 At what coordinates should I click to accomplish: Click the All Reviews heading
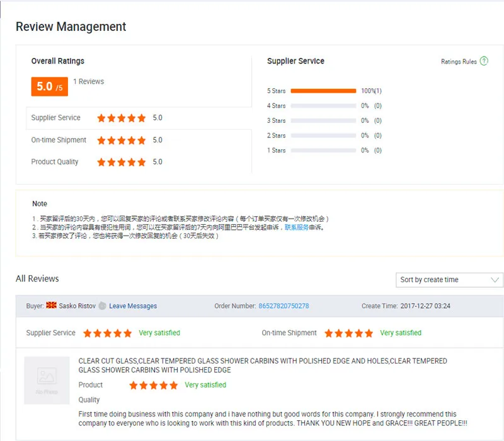pos(37,278)
